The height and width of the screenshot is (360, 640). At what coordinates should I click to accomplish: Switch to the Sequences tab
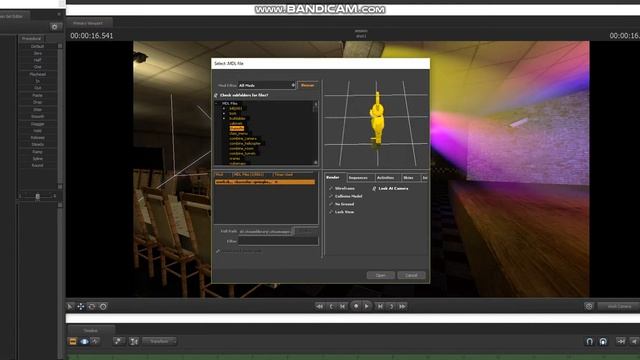pyautogui.click(x=358, y=178)
